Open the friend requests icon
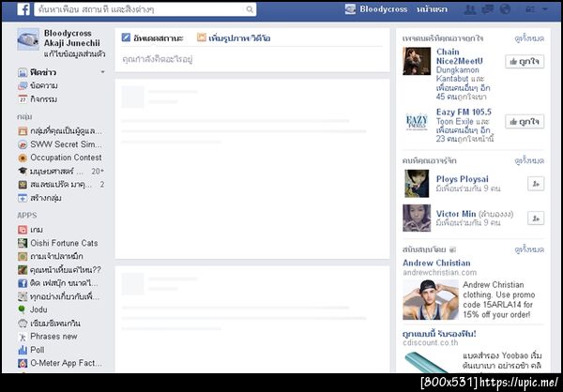Image resolution: width=563 pixels, height=392 pixels. [x=470, y=9]
